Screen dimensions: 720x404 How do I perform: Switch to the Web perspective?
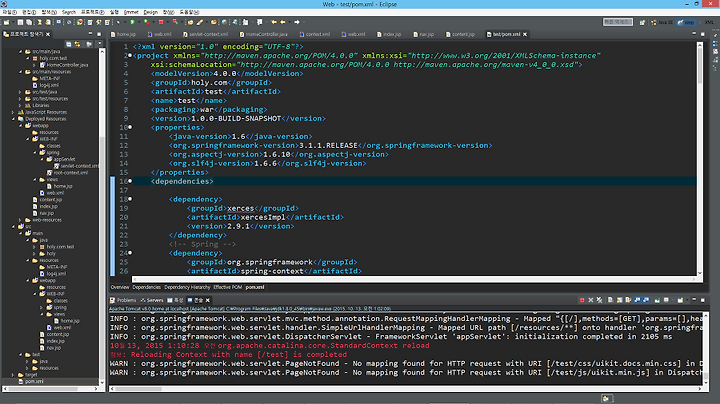[686, 22]
